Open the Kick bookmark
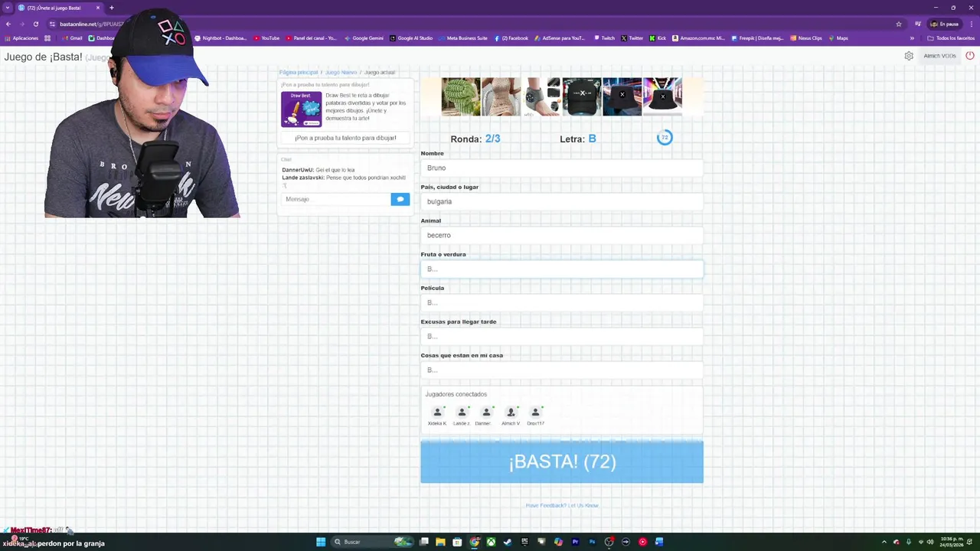 [x=658, y=38]
